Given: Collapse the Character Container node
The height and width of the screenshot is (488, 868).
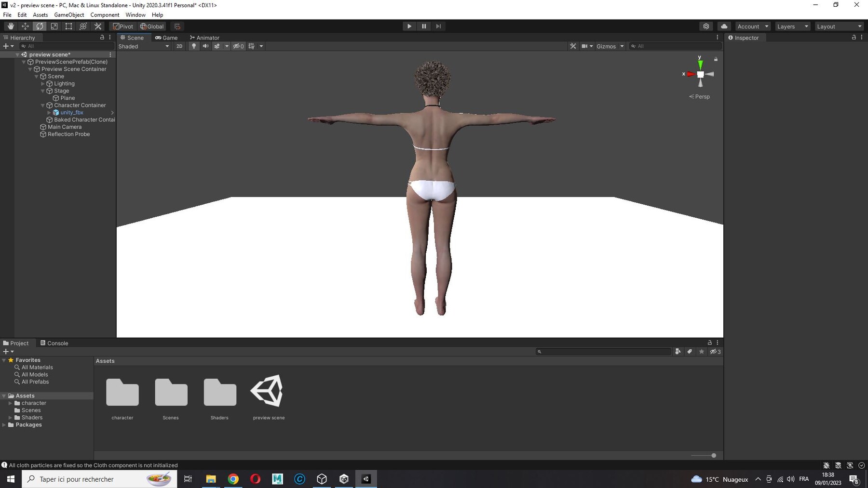Looking at the screenshot, I should coord(42,106).
